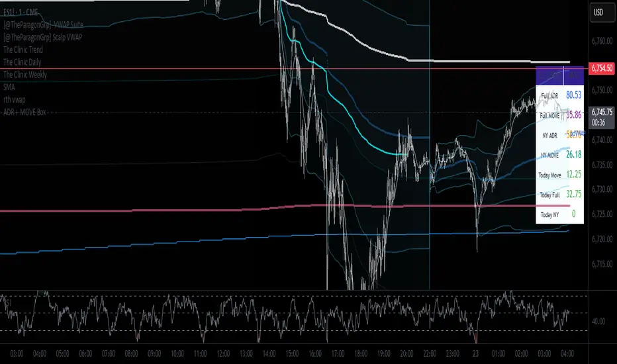Click the Full ADR value 80.53
Viewport: 617px width, 364px height.
pos(574,95)
